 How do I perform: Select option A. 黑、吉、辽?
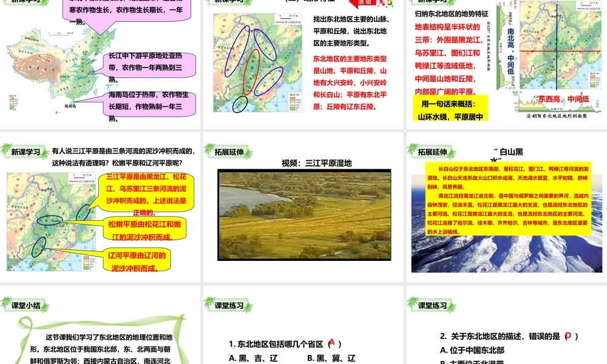pyautogui.click(x=253, y=358)
